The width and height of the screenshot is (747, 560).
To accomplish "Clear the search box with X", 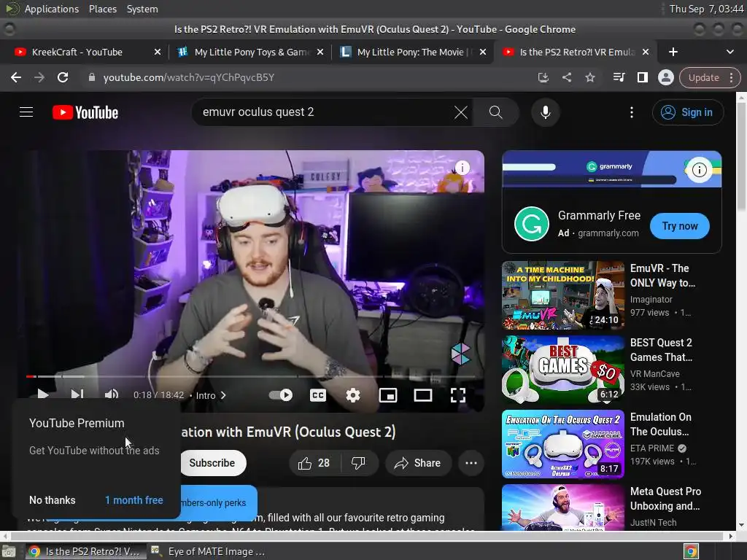I will (x=461, y=112).
